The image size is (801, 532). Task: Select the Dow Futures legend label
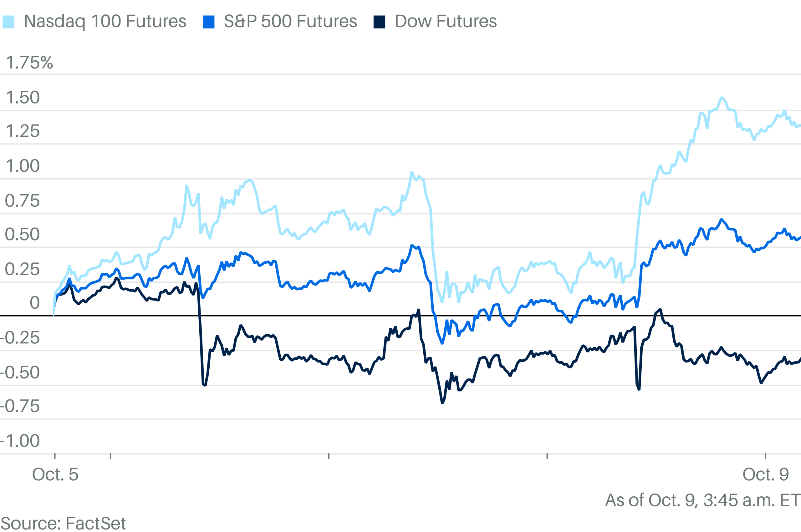click(x=446, y=21)
